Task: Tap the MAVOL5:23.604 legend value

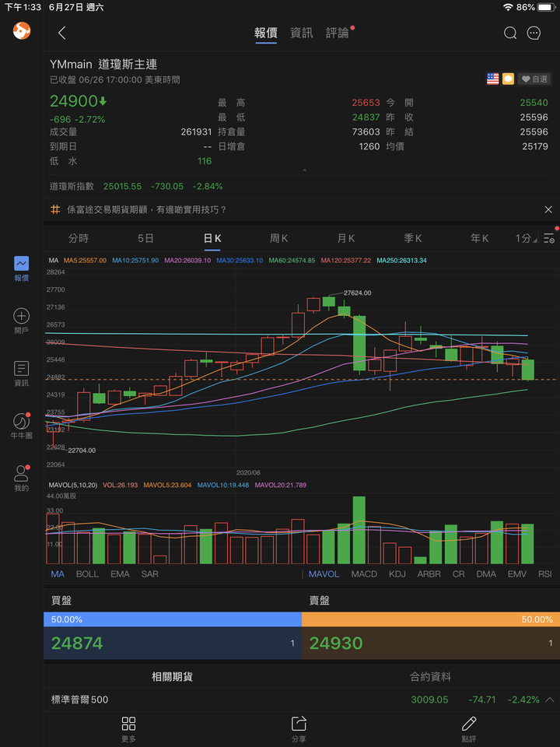Action: [168, 485]
